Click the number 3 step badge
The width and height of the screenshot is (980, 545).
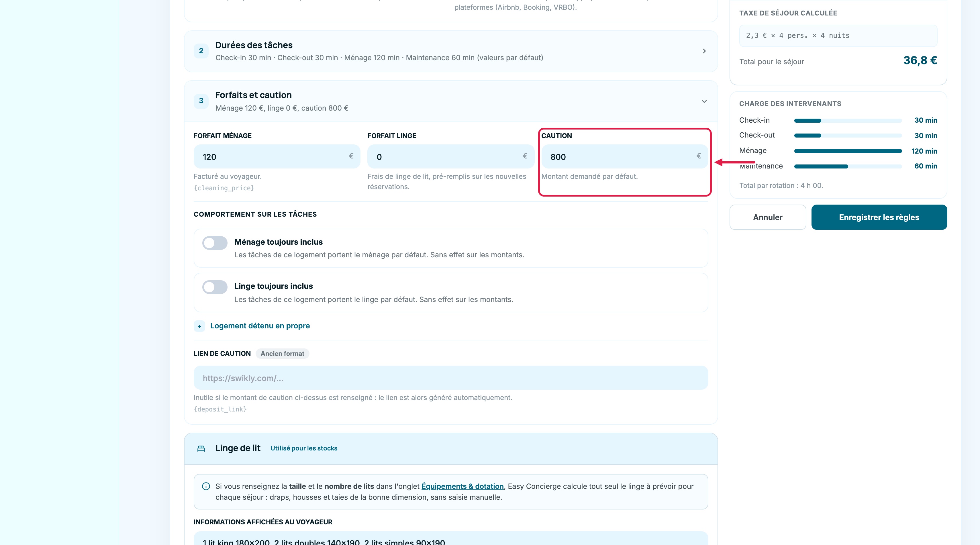(x=201, y=101)
